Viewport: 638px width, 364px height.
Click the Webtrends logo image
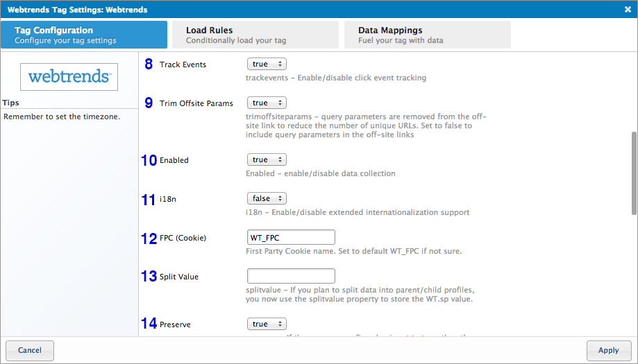pos(69,76)
